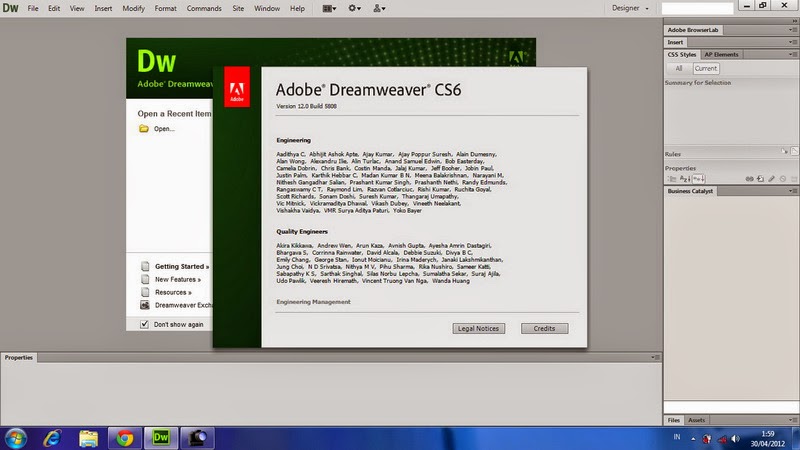Click the Adobe BrowserLab panel tab
Viewport: 800px width, 450px height.
pyautogui.click(x=692, y=30)
